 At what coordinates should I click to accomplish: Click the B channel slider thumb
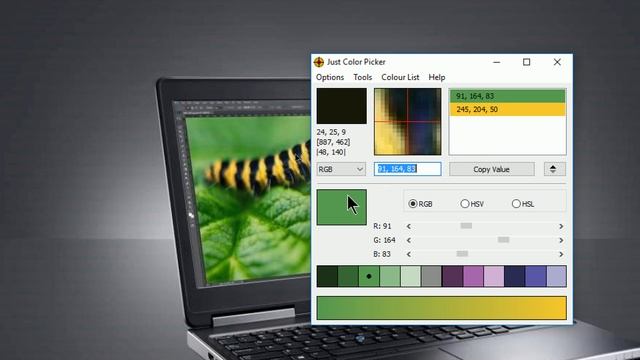[x=462, y=253]
